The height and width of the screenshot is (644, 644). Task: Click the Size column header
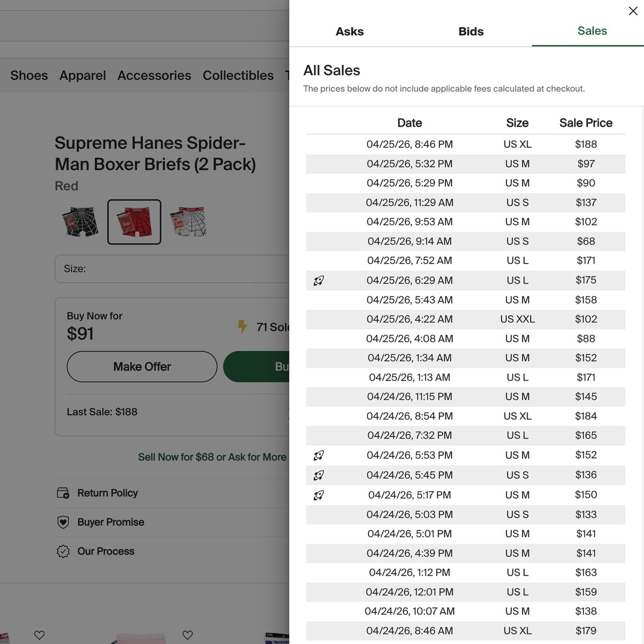click(x=517, y=123)
